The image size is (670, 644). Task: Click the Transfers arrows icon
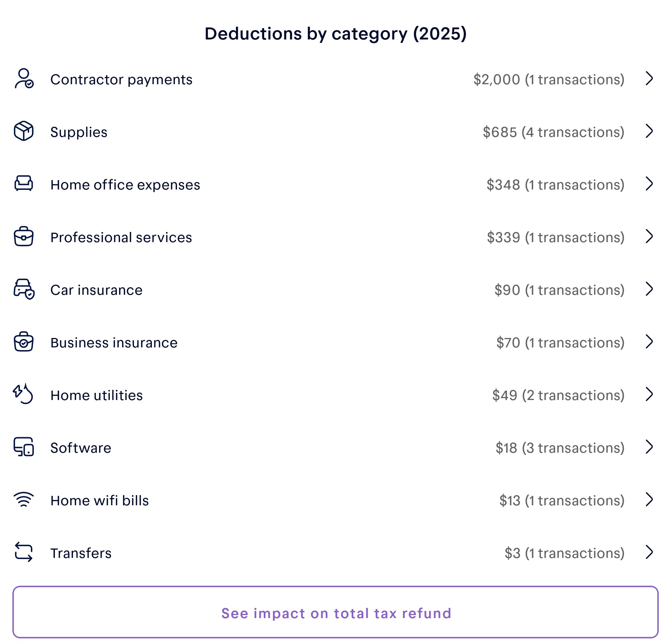click(x=24, y=552)
